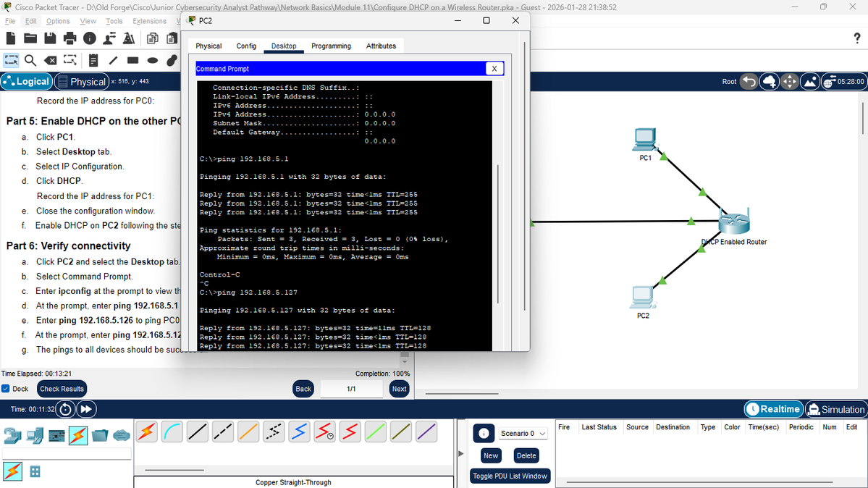
Task: Switch to Physical workspace view
Action: (x=81, y=81)
